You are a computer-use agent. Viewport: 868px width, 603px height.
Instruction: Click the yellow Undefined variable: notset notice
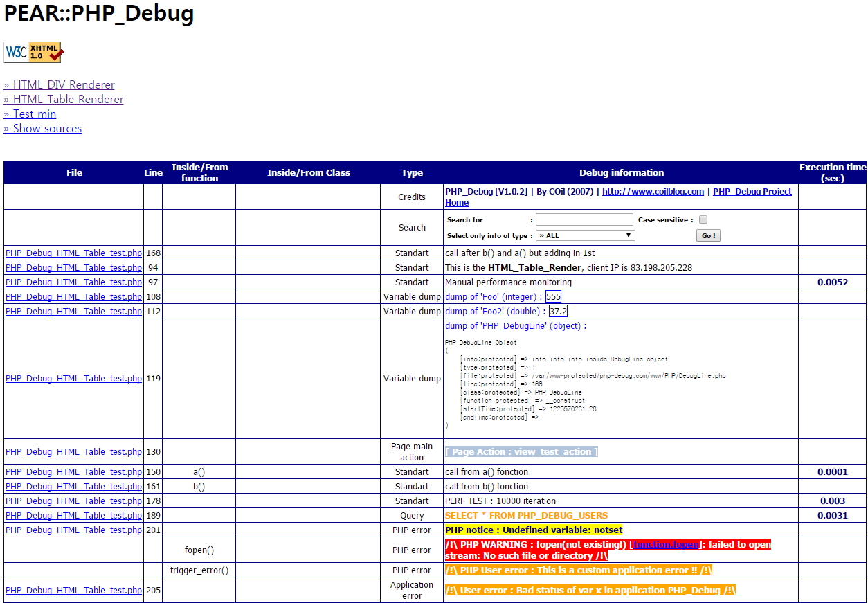534,530
